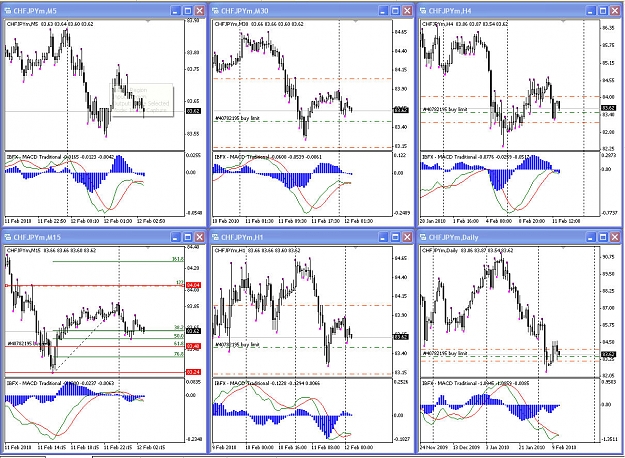Click the 161.8 Fibonacci level label in M15 chart

(178, 259)
